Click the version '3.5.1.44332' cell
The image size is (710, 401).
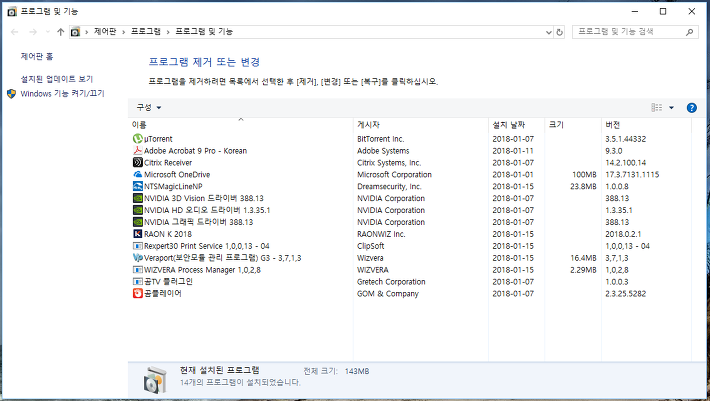pos(625,139)
